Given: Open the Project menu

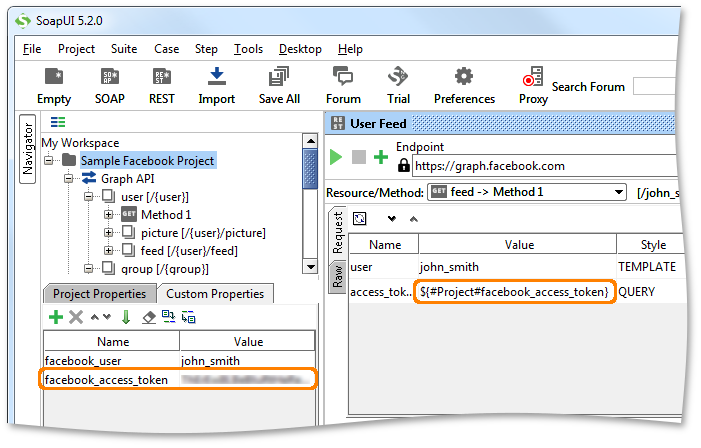Looking at the screenshot, I should point(76,49).
